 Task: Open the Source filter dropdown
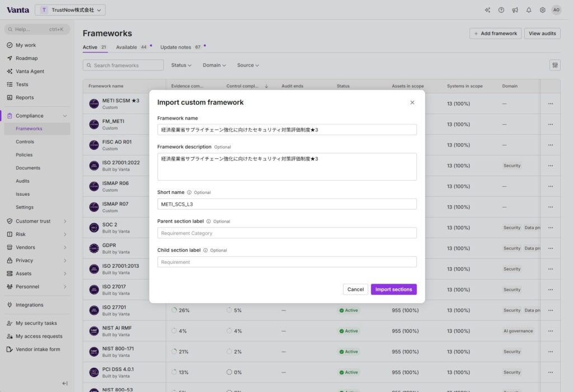pos(248,65)
